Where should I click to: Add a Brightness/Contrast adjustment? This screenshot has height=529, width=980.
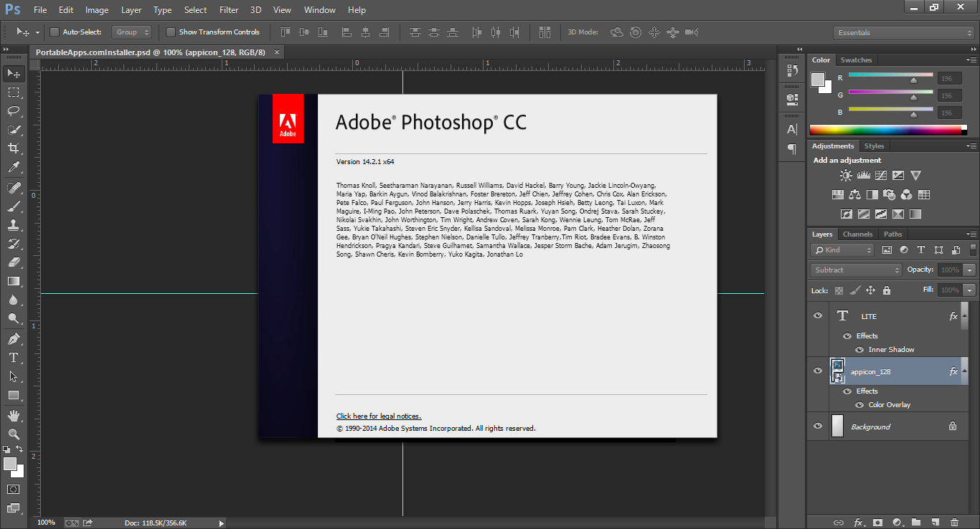pos(846,175)
